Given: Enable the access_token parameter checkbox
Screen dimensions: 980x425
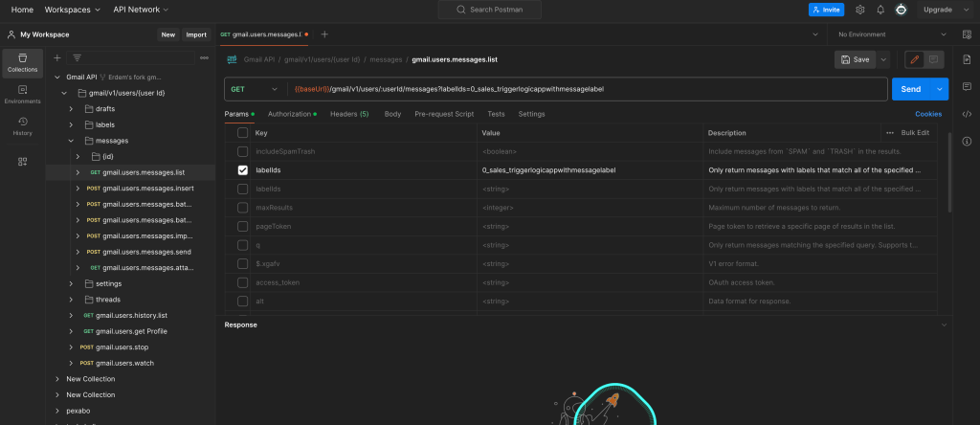Looking at the screenshot, I should click(x=242, y=282).
